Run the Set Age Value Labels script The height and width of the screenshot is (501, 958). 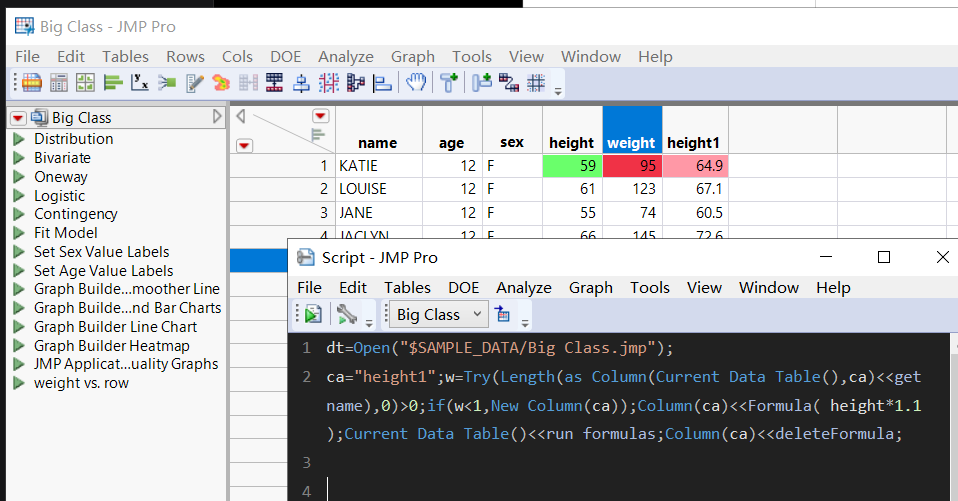(x=19, y=271)
